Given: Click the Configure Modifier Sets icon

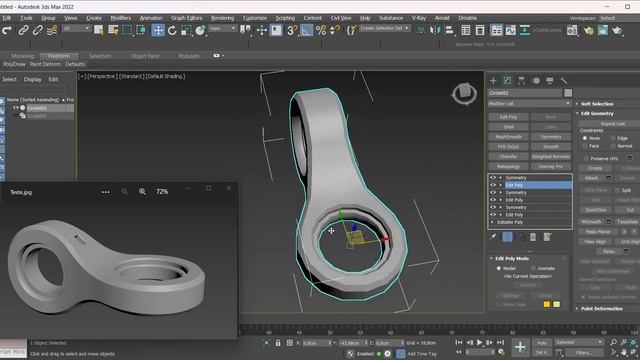Looking at the screenshot, I should click(547, 237).
